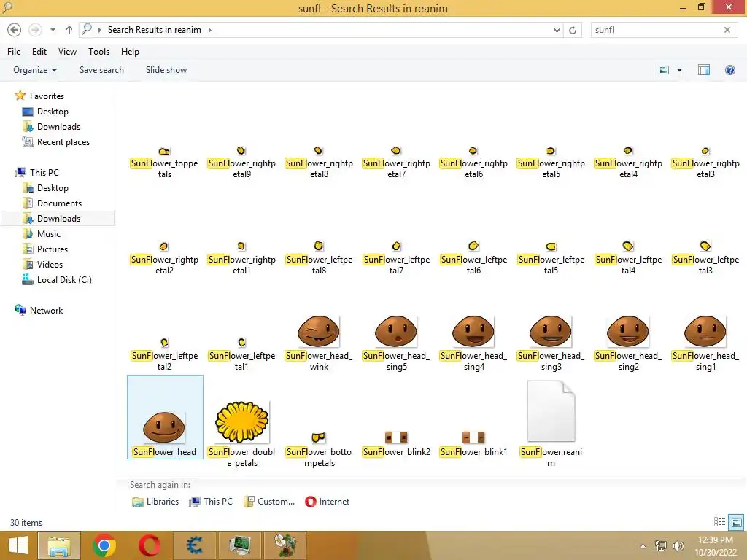
Task: Open Recent places in Favorites
Action: click(55, 142)
